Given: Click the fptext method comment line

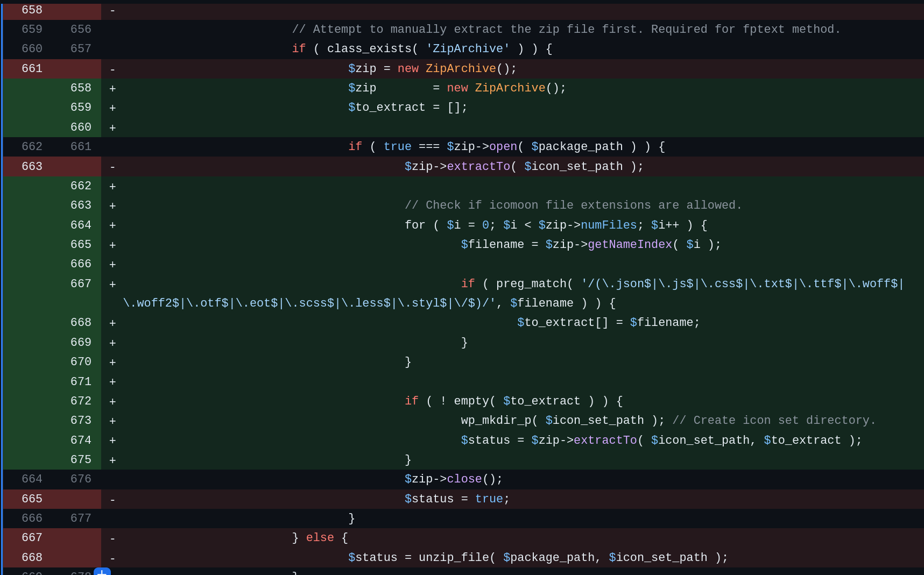Looking at the screenshot, I should point(565,29).
